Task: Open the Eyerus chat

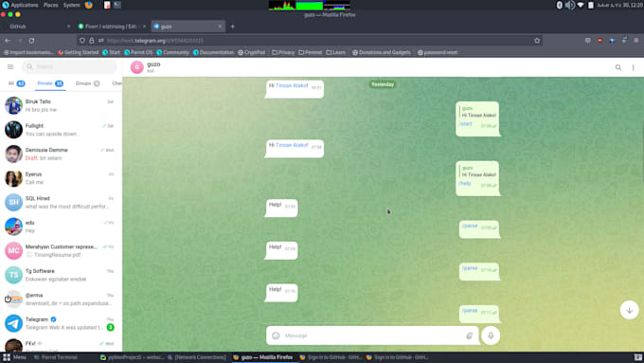Action: point(61,178)
